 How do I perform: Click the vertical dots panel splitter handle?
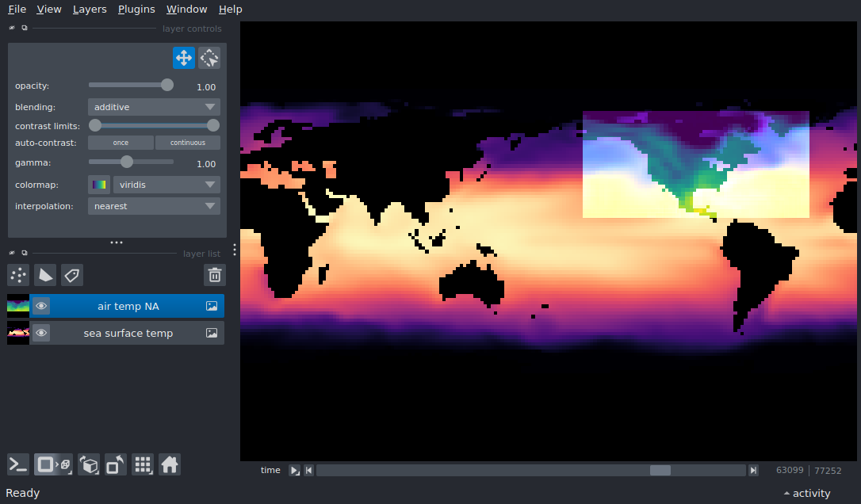coord(235,250)
